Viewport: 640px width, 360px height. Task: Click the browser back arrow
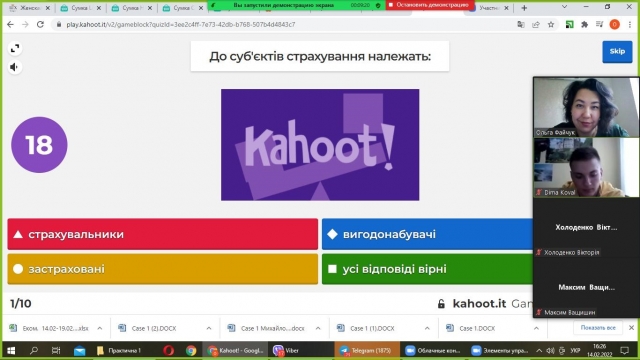pyautogui.click(x=11, y=24)
